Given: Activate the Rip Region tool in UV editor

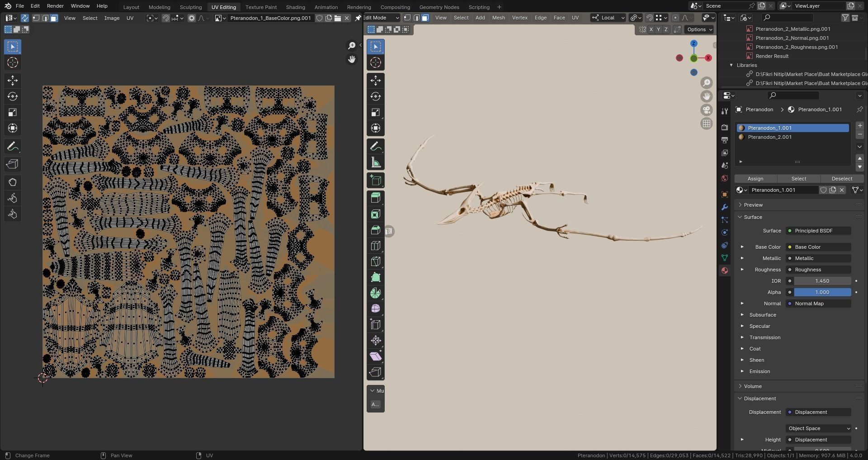Looking at the screenshot, I should (x=13, y=164).
